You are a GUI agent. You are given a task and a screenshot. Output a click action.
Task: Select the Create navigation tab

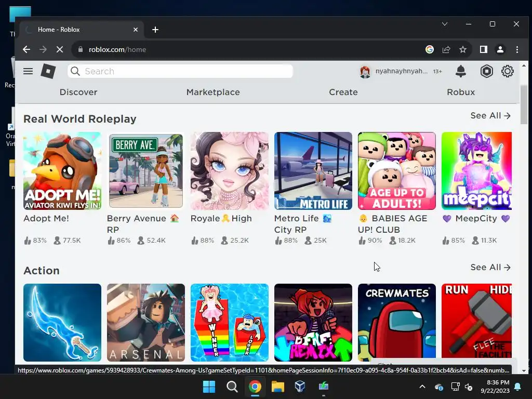pos(343,92)
